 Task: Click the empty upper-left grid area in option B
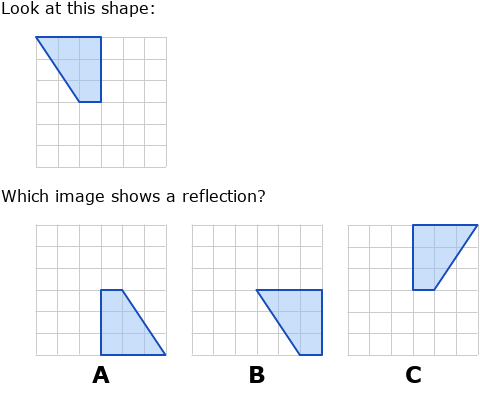pyautogui.click(x=224, y=257)
